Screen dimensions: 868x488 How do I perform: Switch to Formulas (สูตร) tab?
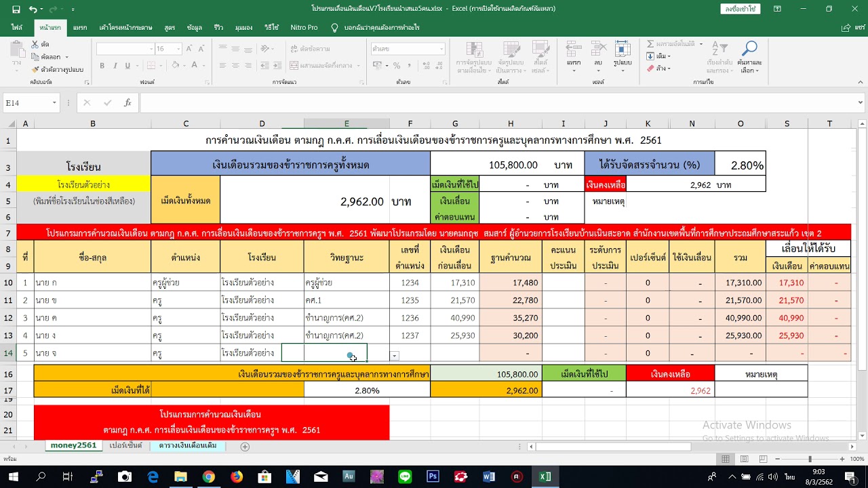[170, 28]
